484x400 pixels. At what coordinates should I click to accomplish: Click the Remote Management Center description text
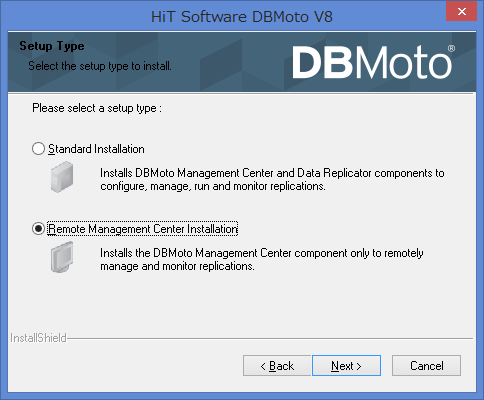[x=262, y=260]
